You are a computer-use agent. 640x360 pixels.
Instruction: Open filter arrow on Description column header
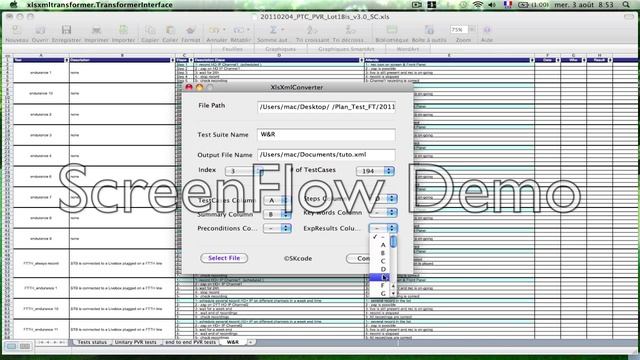coord(172,60)
